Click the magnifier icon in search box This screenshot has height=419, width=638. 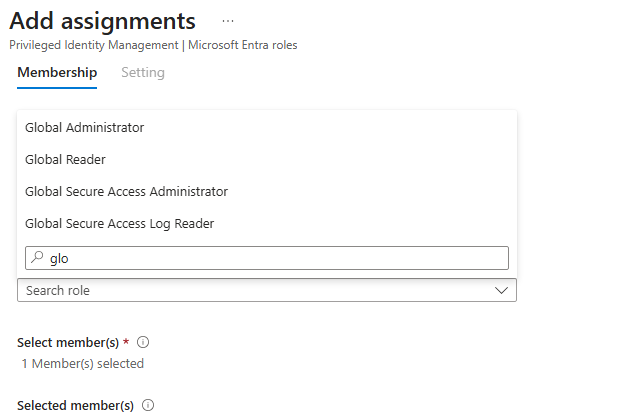(x=37, y=258)
